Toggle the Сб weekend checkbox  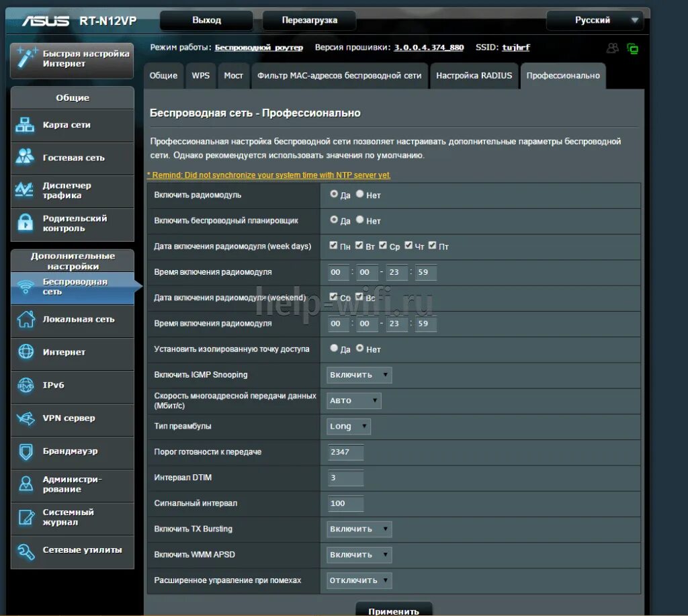point(333,297)
